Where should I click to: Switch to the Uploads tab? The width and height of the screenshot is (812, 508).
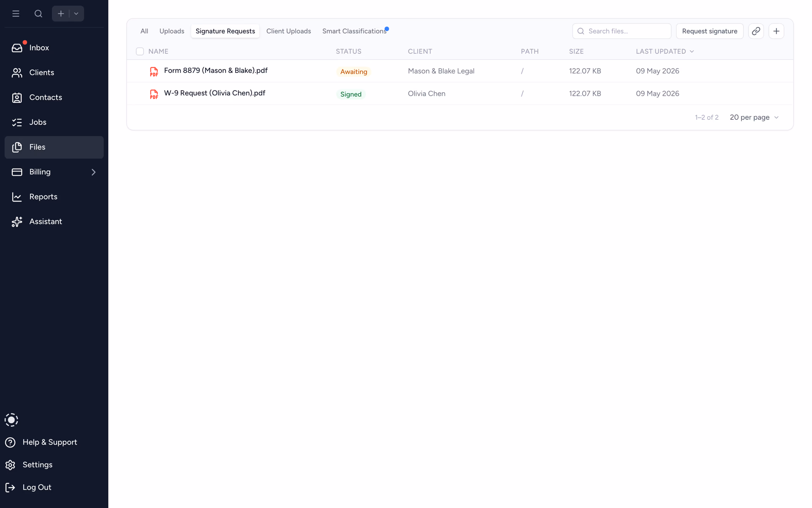pyautogui.click(x=172, y=31)
